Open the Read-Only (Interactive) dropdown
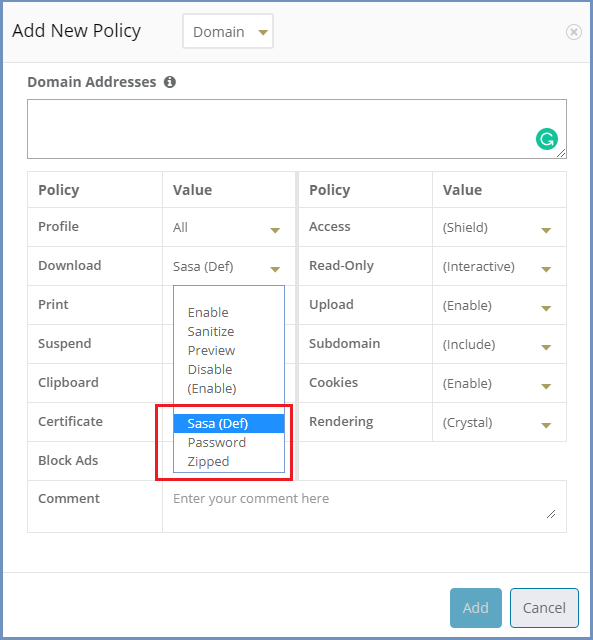Image resolution: width=593 pixels, height=640 pixels. point(497,267)
